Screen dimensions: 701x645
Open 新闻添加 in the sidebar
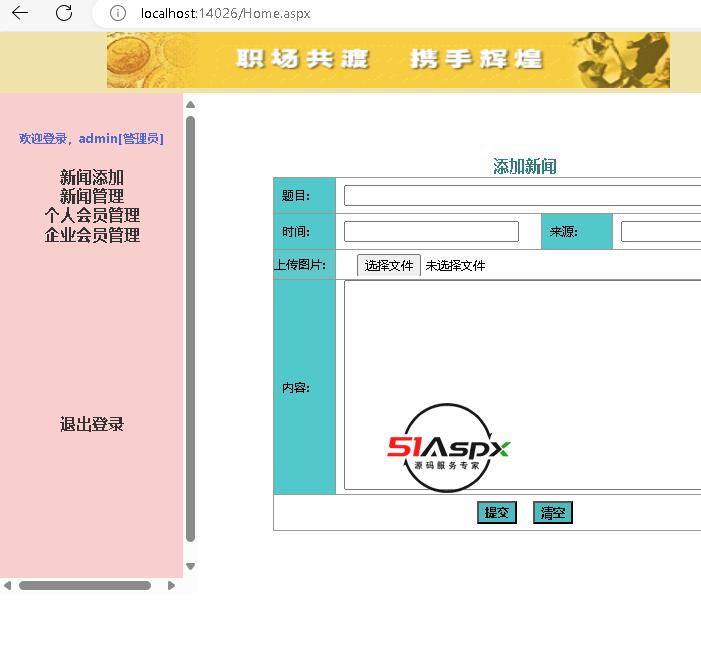tap(92, 177)
